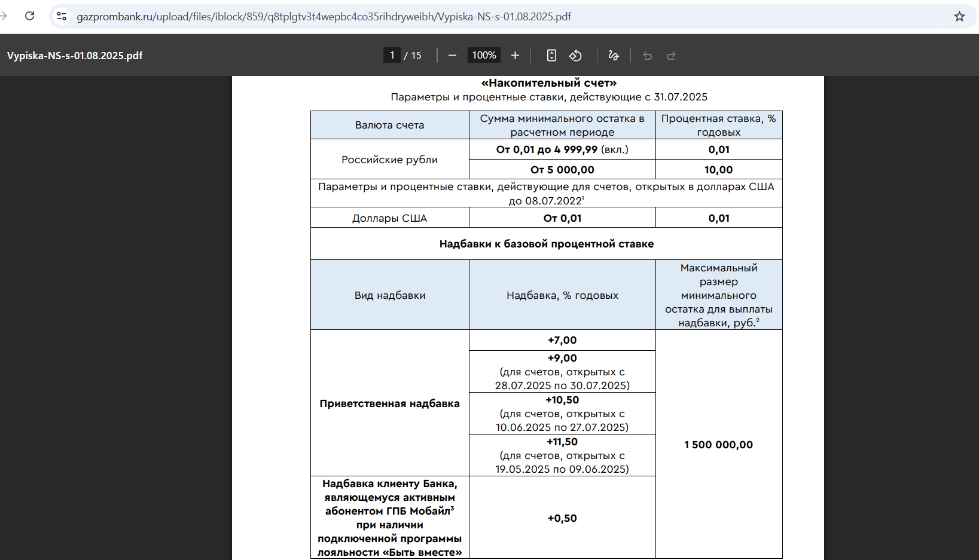Image resolution: width=979 pixels, height=560 pixels.
Task: Click the cell 'Доллары США'
Action: click(389, 218)
